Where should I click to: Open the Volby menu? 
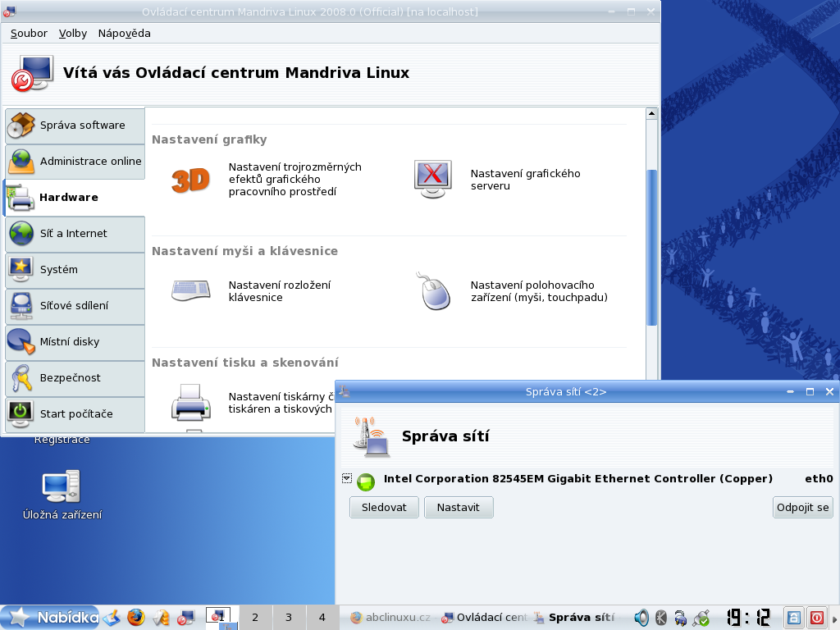tap(73, 33)
